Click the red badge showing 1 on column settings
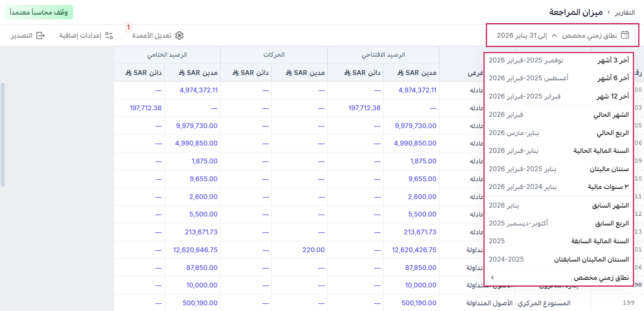The image size is (644, 311). [128, 27]
